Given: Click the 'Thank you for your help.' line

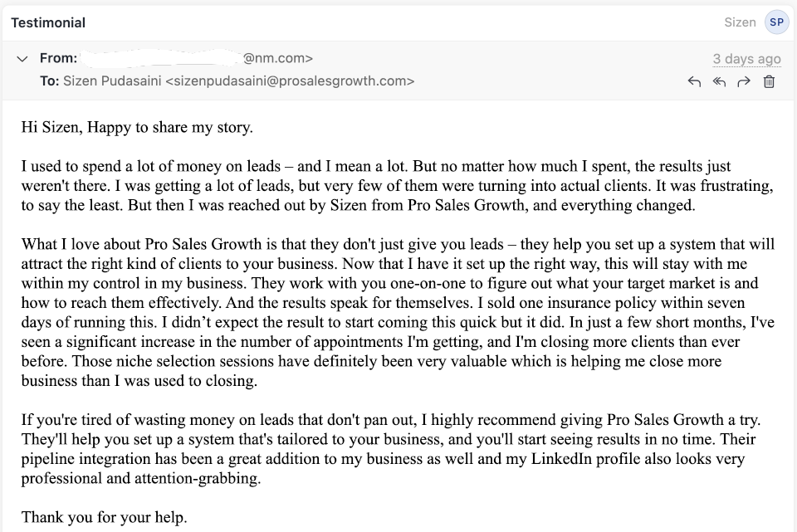Looking at the screenshot, I should (105, 517).
